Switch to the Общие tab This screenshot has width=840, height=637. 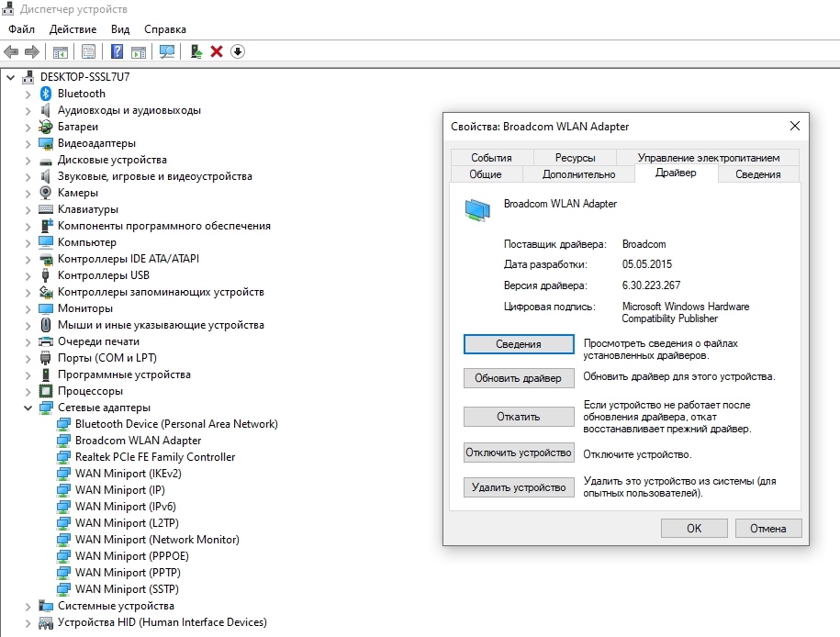pyautogui.click(x=486, y=174)
